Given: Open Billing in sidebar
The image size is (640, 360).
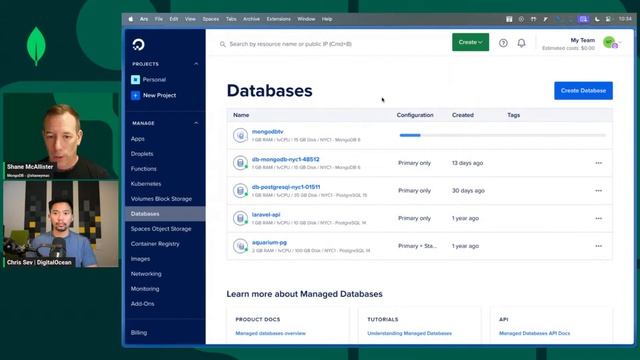Looking at the screenshot, I should 139,333.
